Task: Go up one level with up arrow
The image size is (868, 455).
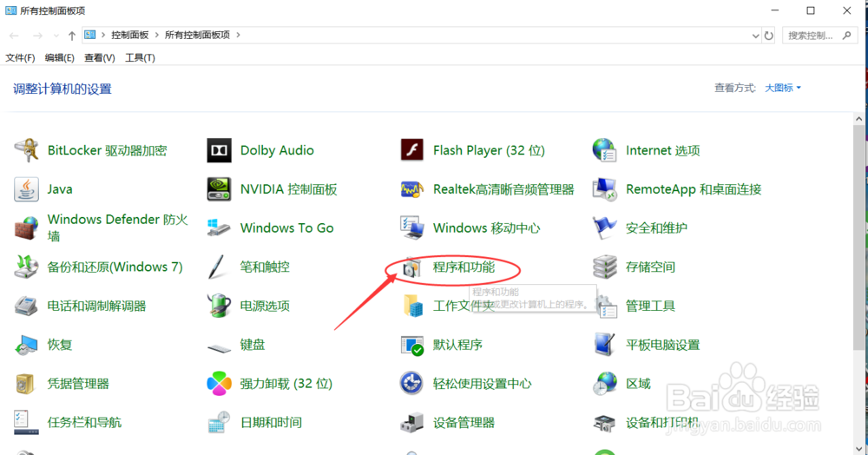Action: (x=72, y=36)
